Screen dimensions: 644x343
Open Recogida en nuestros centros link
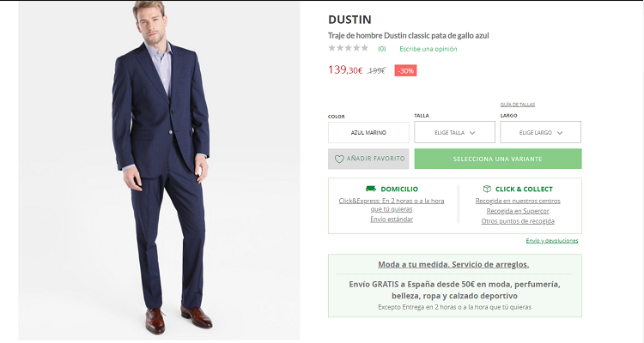pos(517,201)
